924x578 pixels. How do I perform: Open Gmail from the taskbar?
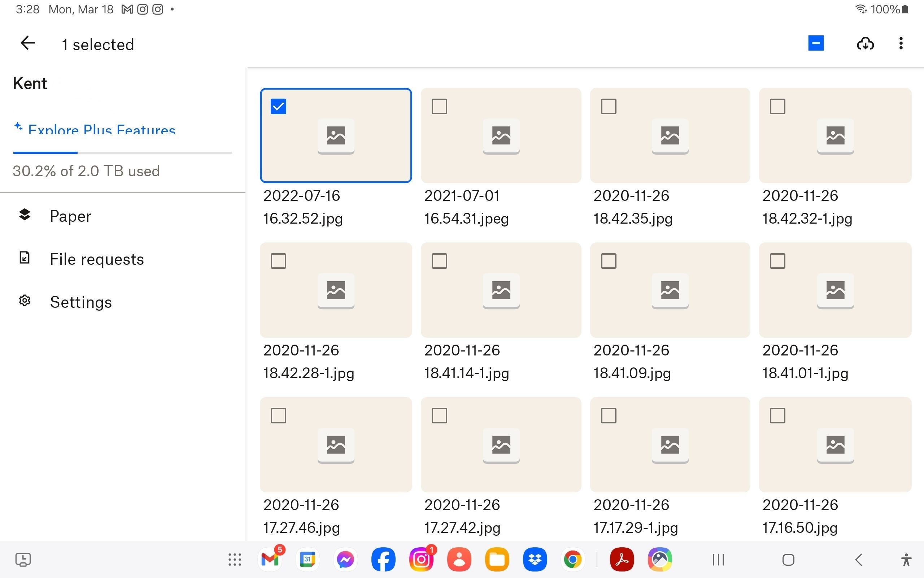(x=270, y=559)
